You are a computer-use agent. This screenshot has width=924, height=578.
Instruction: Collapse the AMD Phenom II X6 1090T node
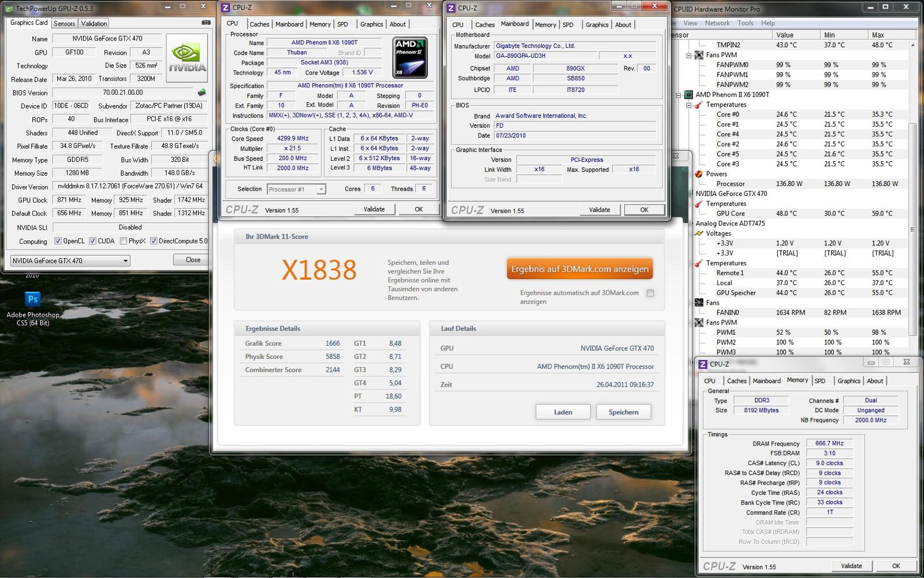coord(679,95)
